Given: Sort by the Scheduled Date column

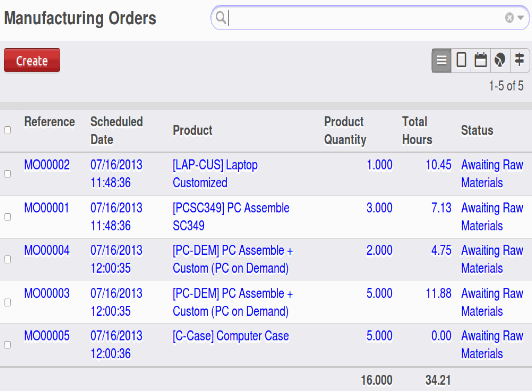Looking at the screenshot, I should (x=116, y=131).
